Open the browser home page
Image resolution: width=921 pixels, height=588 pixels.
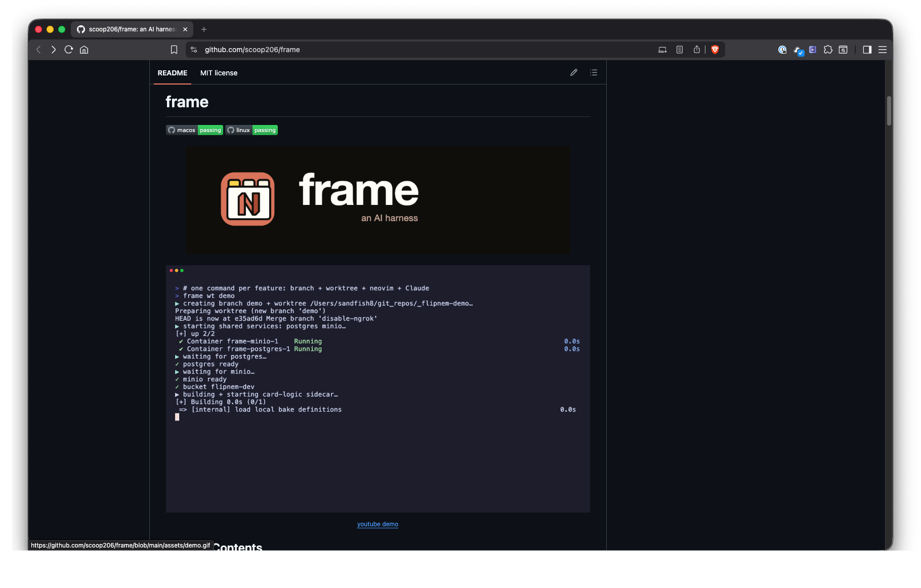84,50
